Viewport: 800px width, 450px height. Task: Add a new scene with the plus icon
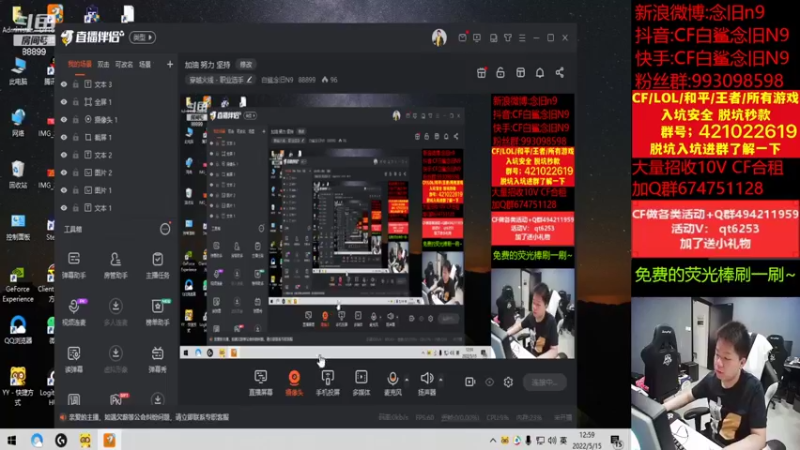tap(170, 64)
